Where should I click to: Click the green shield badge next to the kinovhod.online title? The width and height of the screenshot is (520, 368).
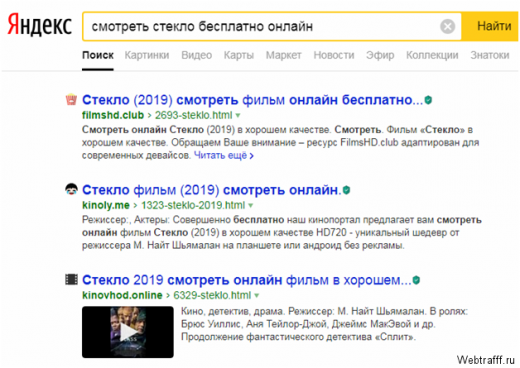(416, 280)
